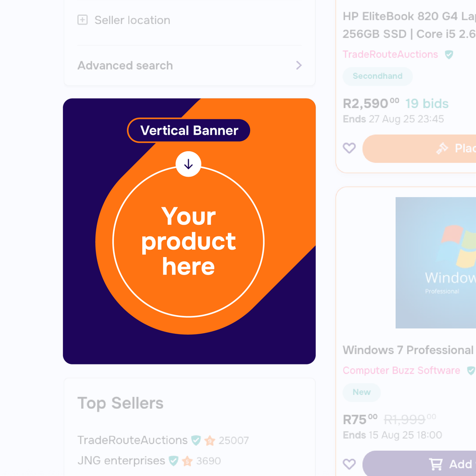Click the Secondhand condition tag
The image size is (476, 476).
pyautogui.click(x=378, y=76)
